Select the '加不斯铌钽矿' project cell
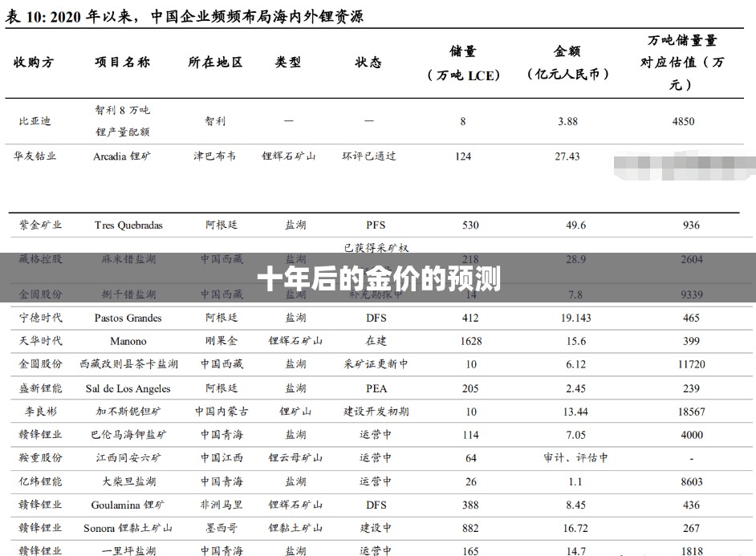The image size is (756, 556). tap(128, 412)
